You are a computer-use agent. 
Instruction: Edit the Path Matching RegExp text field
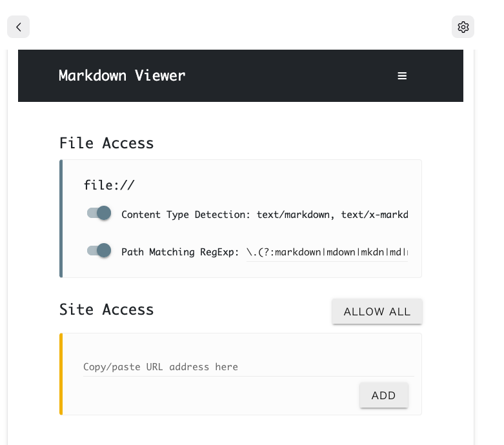(327, 252)
